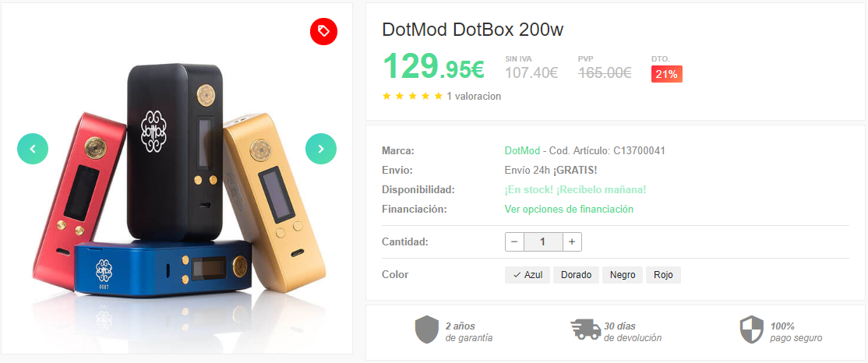Image resolution: width=868 pixels, height=363 pixels.
Task: Open the 1 valoracion reviews link
Action: (474, 97)
